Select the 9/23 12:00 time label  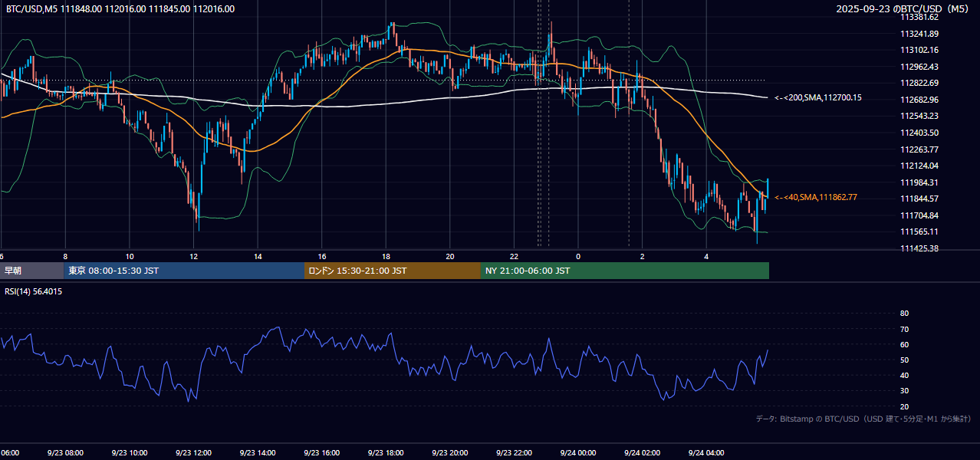click(193, 453)
